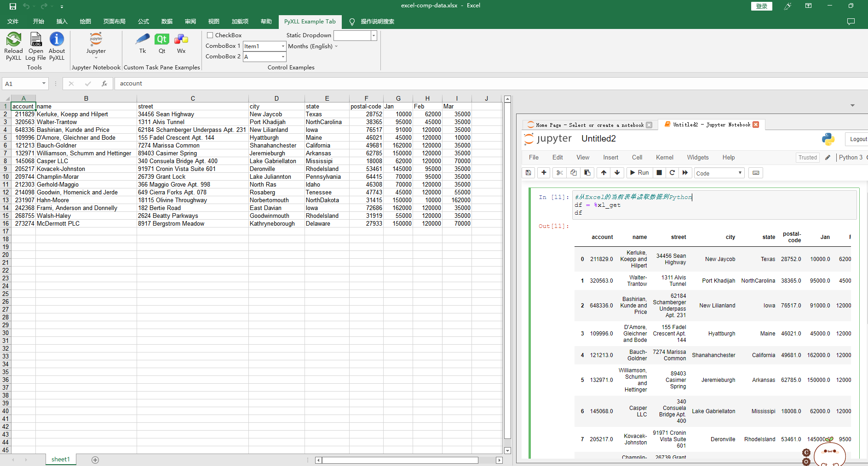Screen dimensions: 868x466
Task: Click the Logout button in Jupyter
Action: pos(858,139)
